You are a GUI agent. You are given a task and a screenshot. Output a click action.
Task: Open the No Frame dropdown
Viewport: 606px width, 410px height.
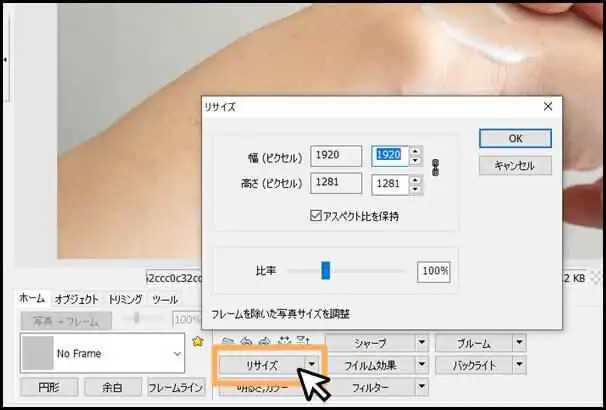[102, 353]
